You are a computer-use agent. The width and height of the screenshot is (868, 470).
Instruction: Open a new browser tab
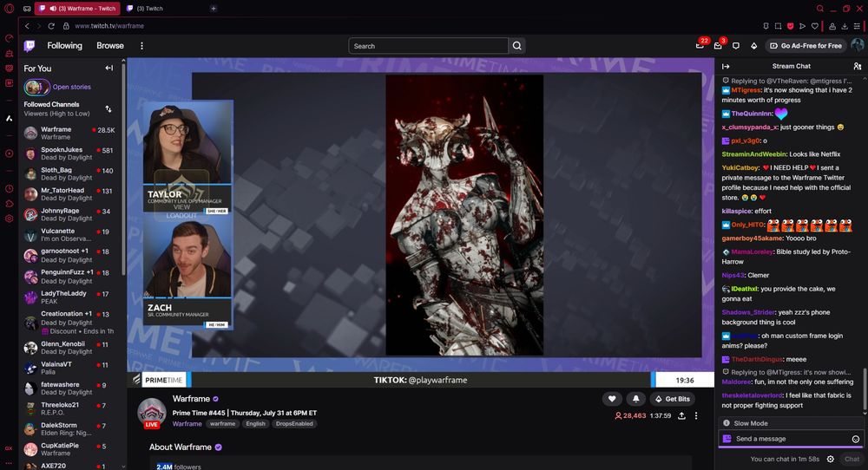click(214, 9)
